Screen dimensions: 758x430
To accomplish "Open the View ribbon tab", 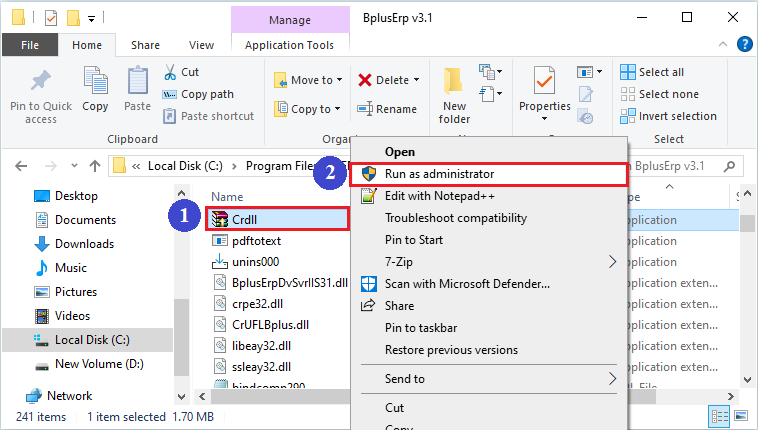I will click(x=201, y=45).
